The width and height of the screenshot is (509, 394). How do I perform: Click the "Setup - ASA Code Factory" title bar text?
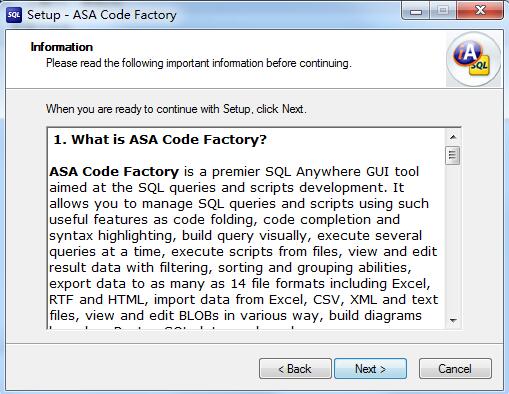tap(102, 15)
